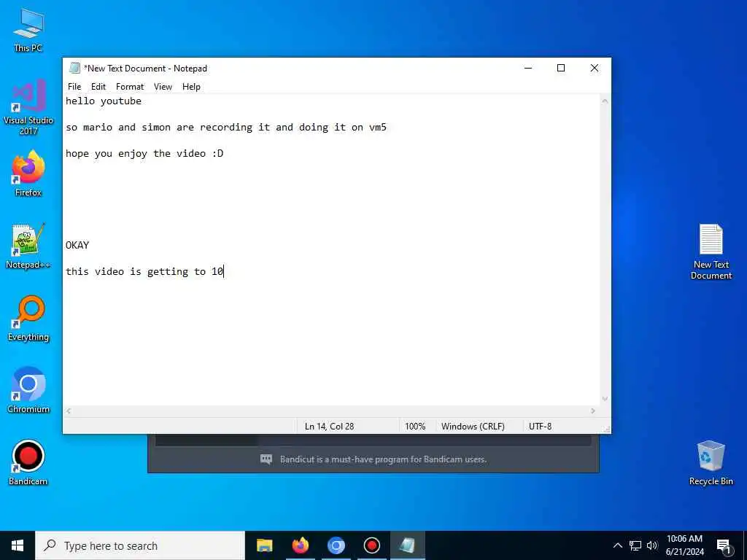
Task: Select the Visual Studio 2017 desktop shortcut
Action: [x=28, y=106]
